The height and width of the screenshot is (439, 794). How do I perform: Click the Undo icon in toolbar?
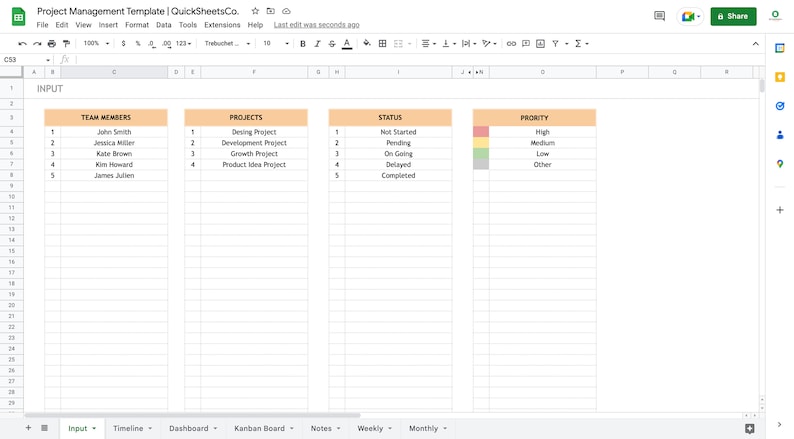22,44
